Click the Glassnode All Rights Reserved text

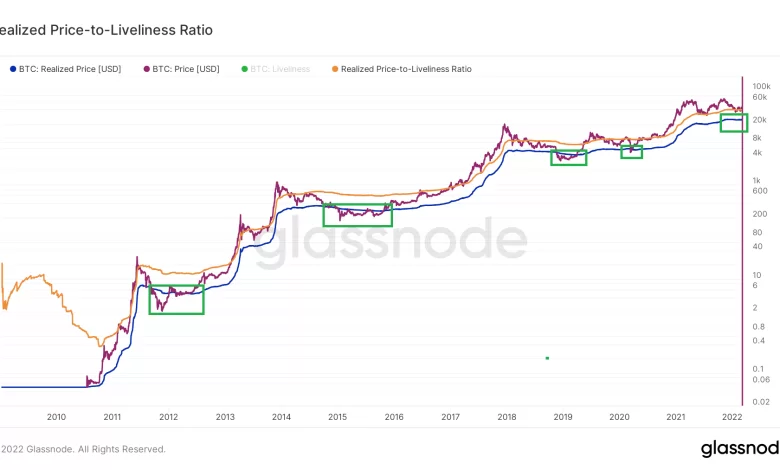(83, 449)
